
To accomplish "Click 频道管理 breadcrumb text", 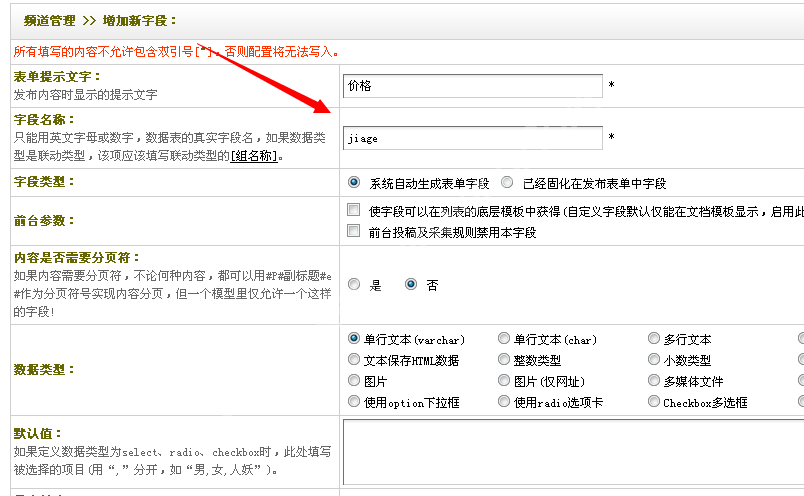I will click(x=49, y=21).
